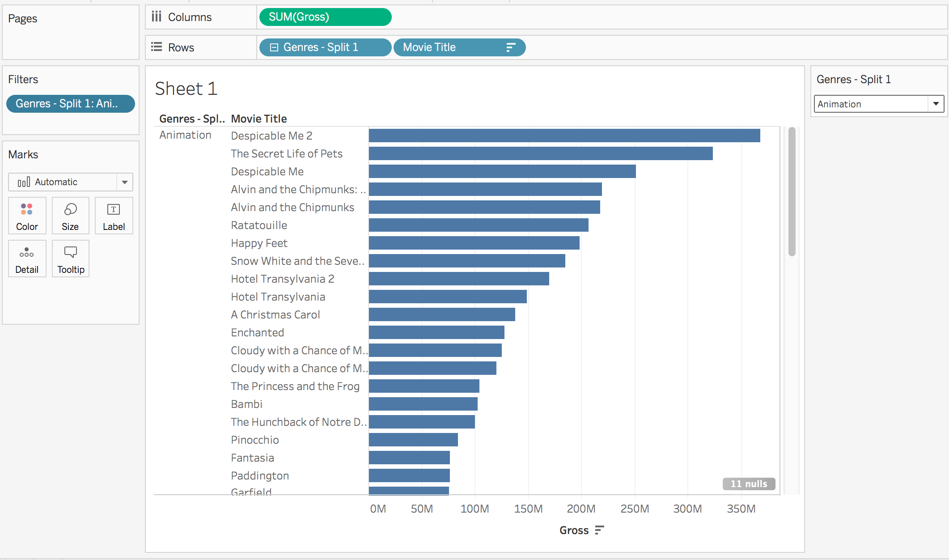Click the sort icon on Movie Title pill
This screenshot has height=560, width=949.
[511, 47]
